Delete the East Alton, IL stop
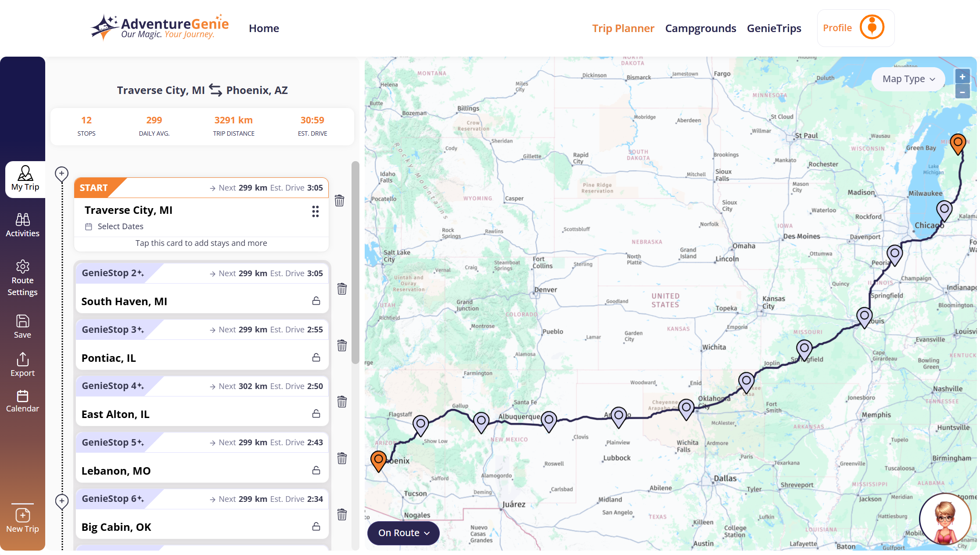 pos(342,402)
